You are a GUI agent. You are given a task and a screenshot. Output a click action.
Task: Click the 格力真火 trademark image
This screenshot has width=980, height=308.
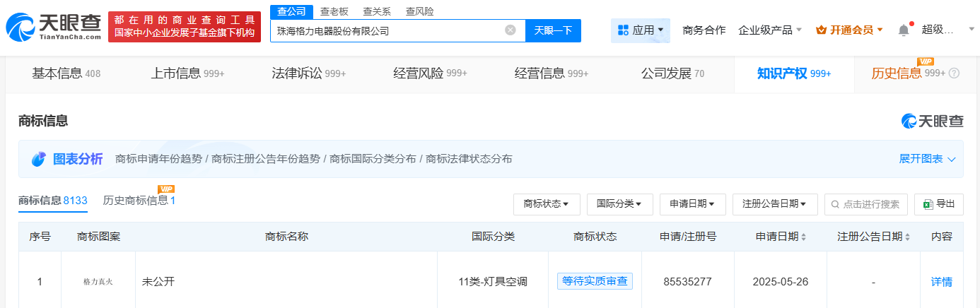[x=98, y=282]
